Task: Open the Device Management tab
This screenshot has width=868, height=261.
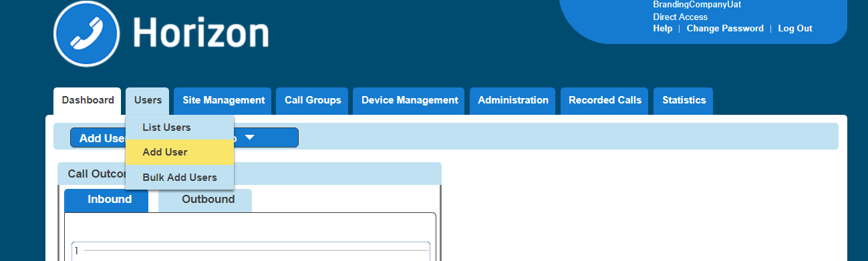Action: pyautogui.click(x=410, y=100)
